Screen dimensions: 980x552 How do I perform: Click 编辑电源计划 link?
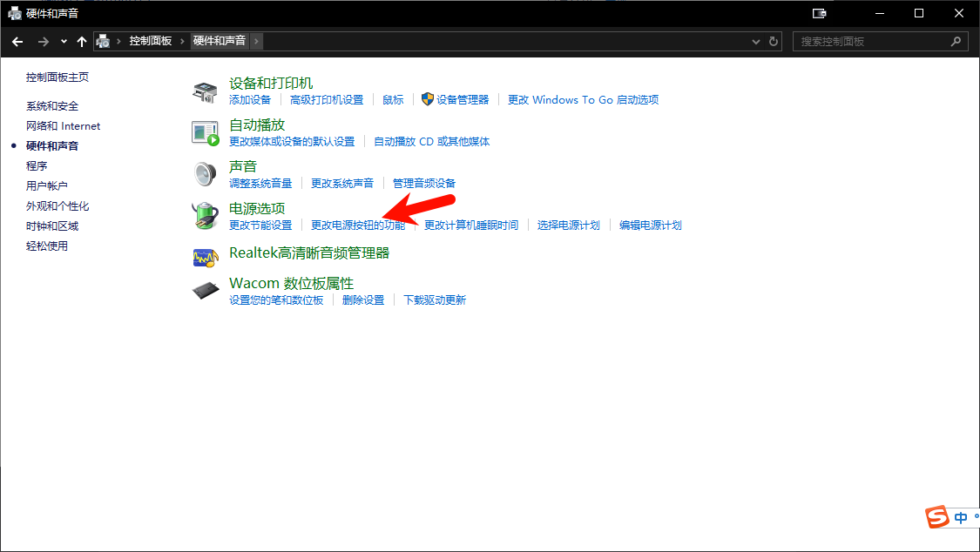[651, 226]
